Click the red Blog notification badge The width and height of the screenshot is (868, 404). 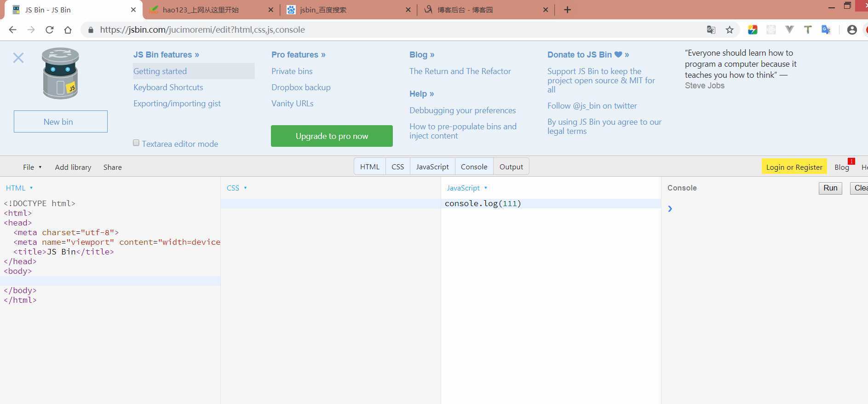pos(851,162)
